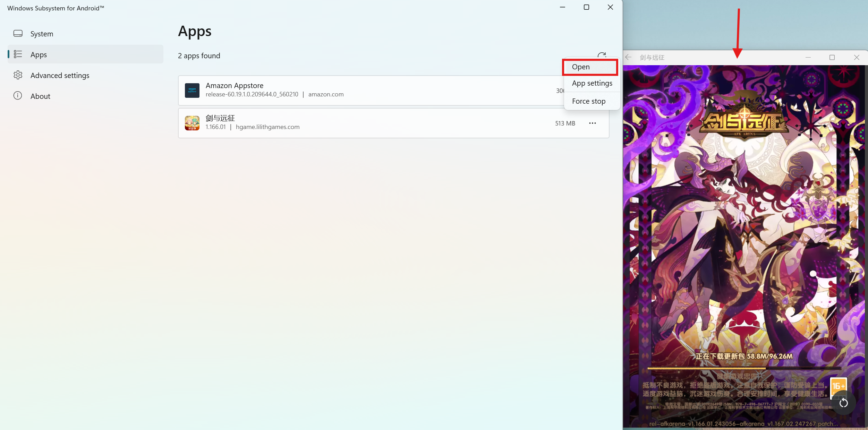Click the version 1.166.01 text
Viewport: 868px width, 430px height.
(x=215, y=127)
